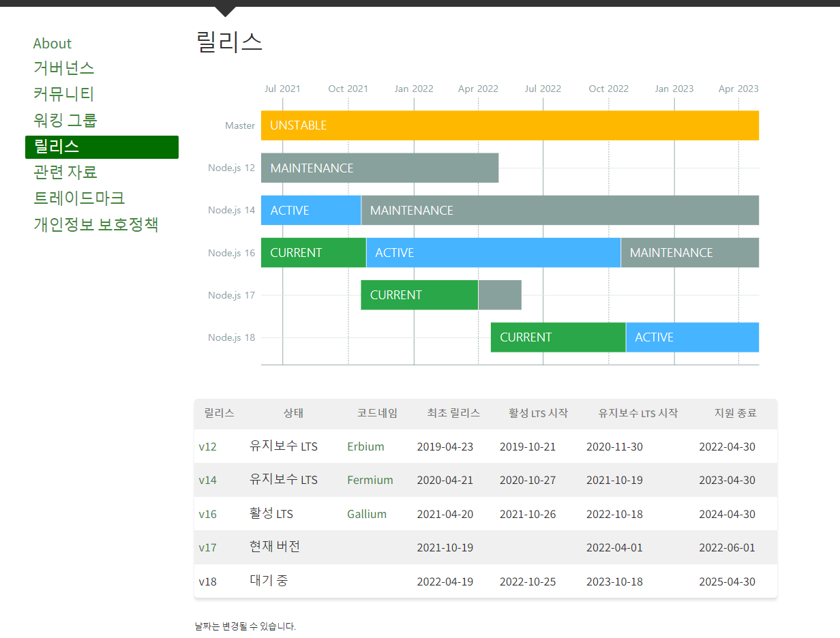Click the Jul 2022 axis label

[543, 89]
